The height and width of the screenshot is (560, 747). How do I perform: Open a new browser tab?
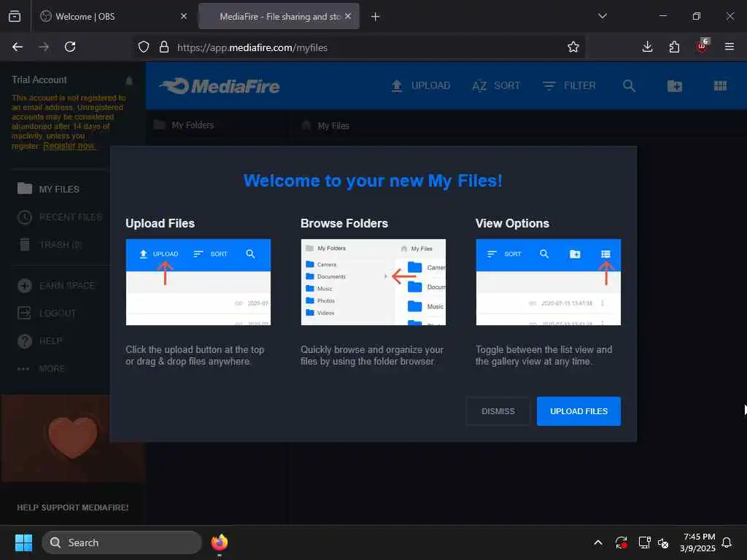(x=376, y=17)
